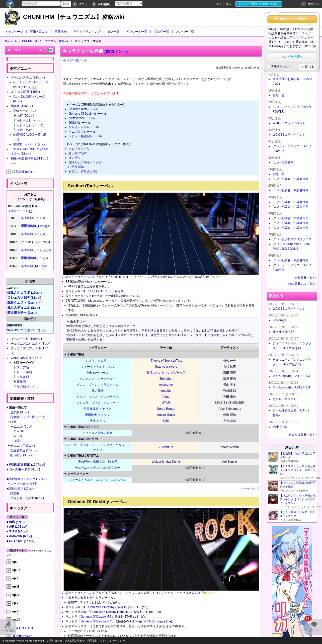This screenshot has width=322, height=644.
Task: Expand the ep.V character list
Action: pyautogui.click(x=9, y=603)
